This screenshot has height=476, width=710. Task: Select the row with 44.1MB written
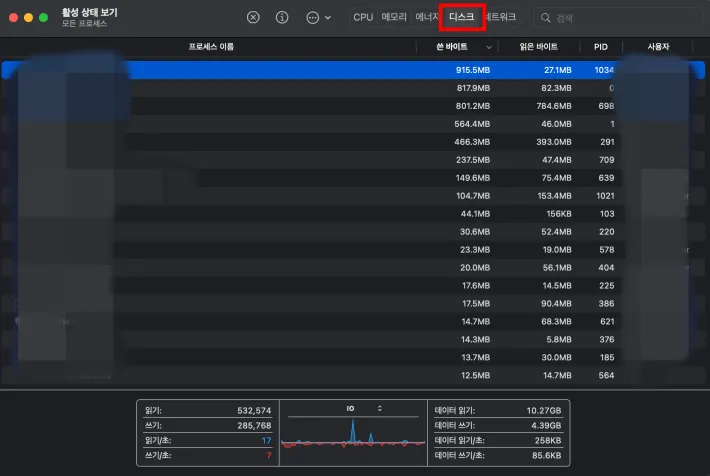tap(353, 214)
